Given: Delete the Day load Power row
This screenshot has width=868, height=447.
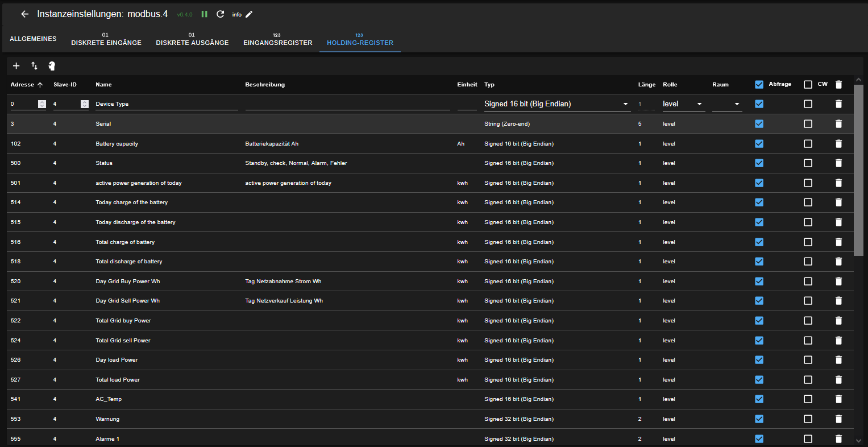Looking at the screenshot, I should click(838, 360).
